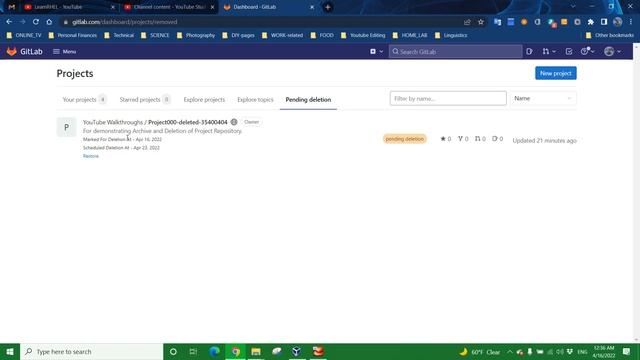The height and width of the screenshot is (360, 640).
Task: Open the ONLINE_TV bookmarks folder
Action: tap(24, 36)
